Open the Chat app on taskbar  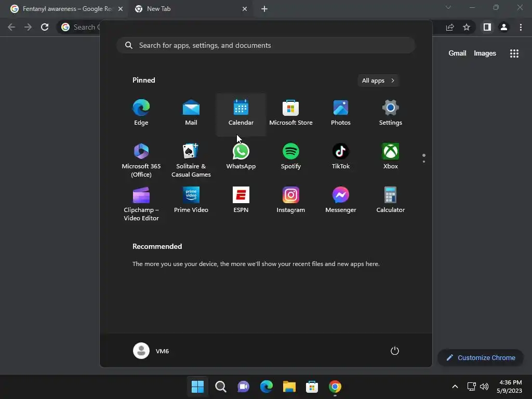(243, 387)
